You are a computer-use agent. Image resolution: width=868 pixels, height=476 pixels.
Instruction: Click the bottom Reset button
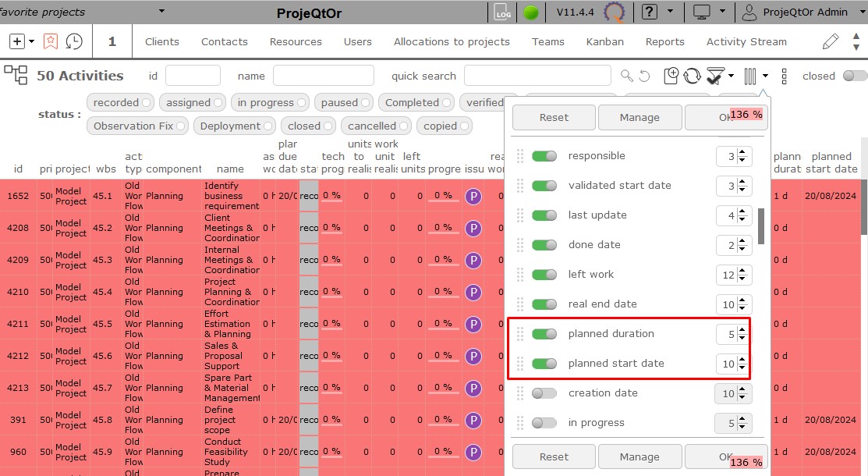(x=554, y=457)
